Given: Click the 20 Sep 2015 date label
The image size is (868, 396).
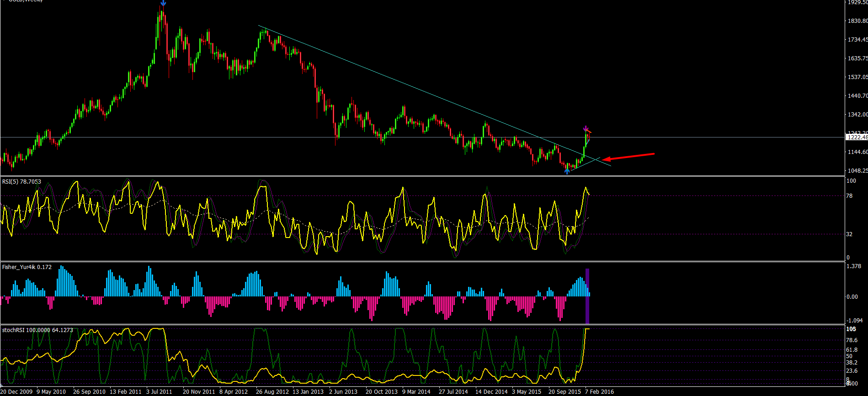Looking at the screenshot, I should (565, 392).
